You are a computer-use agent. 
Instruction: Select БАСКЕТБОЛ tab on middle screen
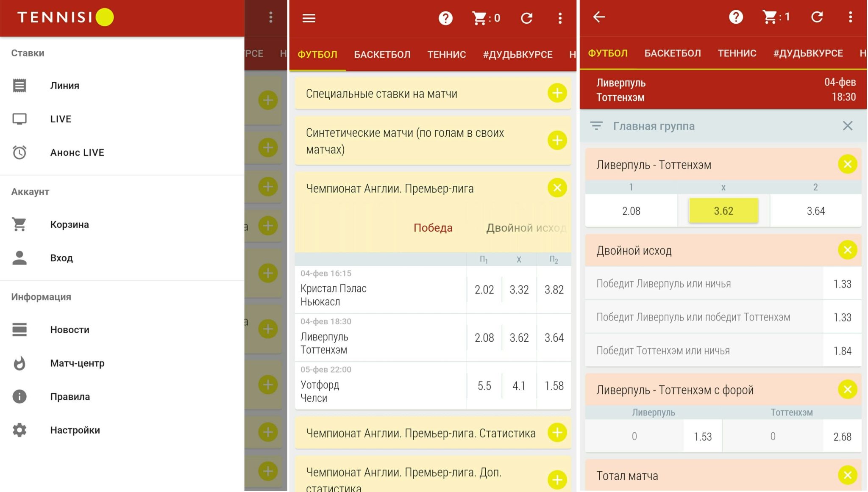(x=382, y=55)
